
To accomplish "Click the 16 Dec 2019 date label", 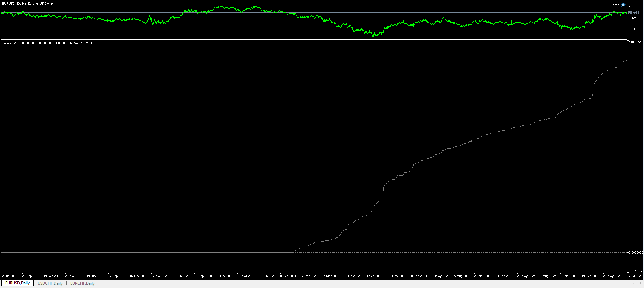I will 138,276.
